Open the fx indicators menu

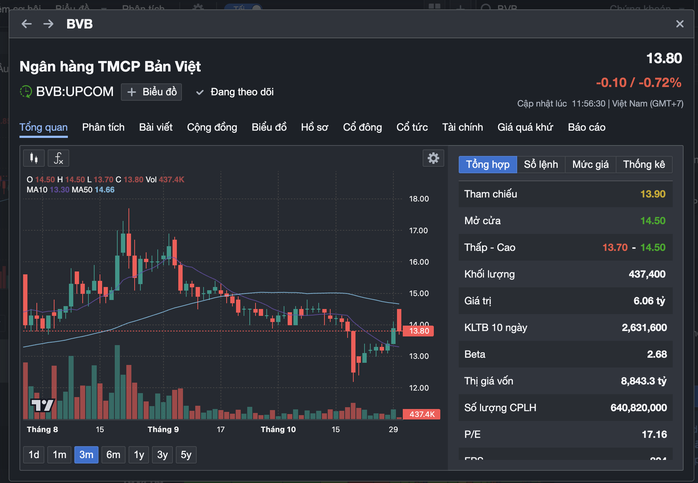click(x=59, y=158)
